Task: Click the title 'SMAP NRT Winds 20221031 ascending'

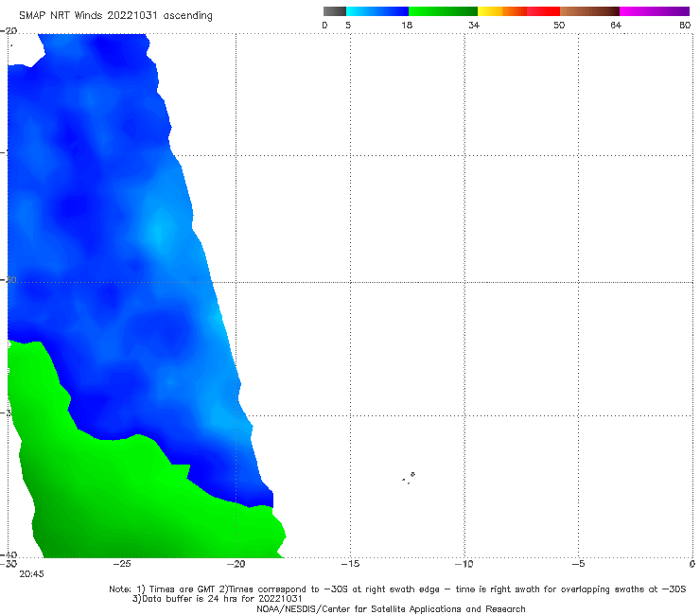Action: click(x=115, y=16)
